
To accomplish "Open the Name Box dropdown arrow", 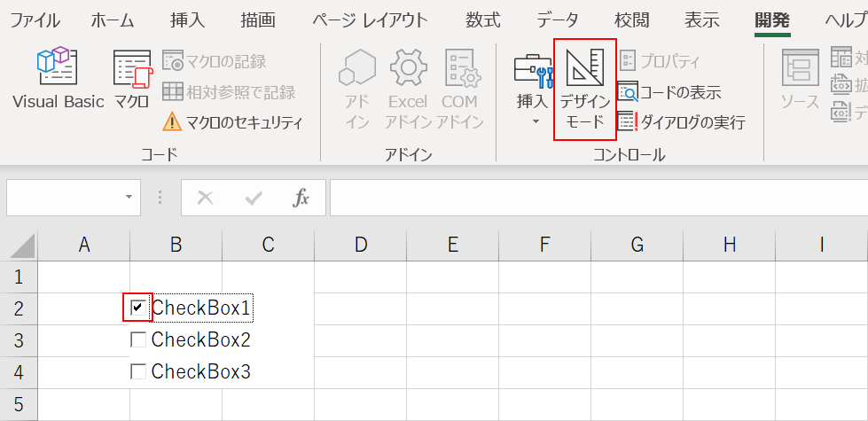I will 129,197.
